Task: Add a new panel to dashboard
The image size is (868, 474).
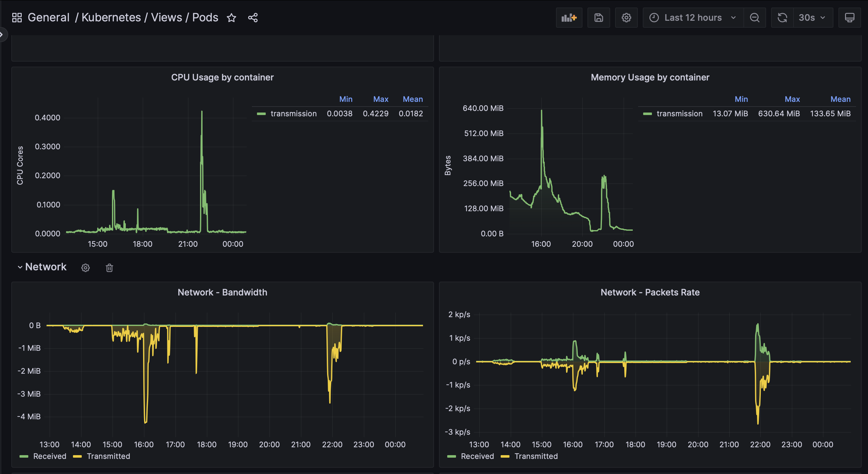Action: pos(569,18)
